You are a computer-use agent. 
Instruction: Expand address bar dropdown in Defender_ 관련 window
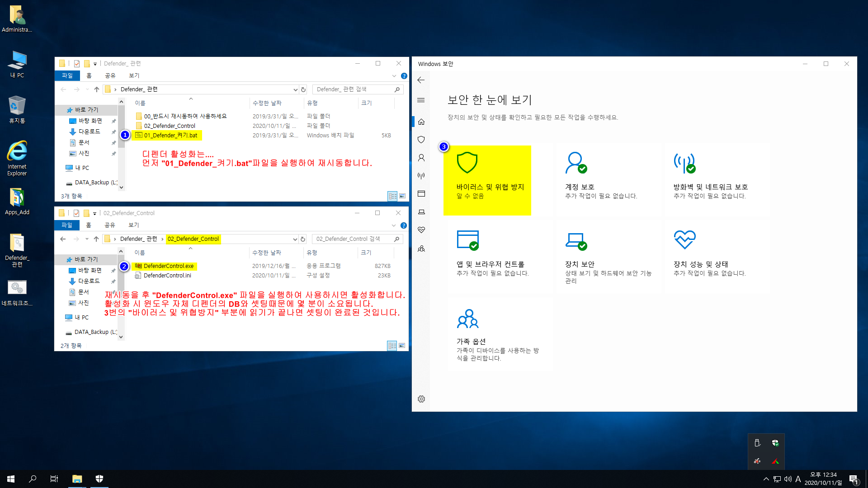[x=295, y=89]
